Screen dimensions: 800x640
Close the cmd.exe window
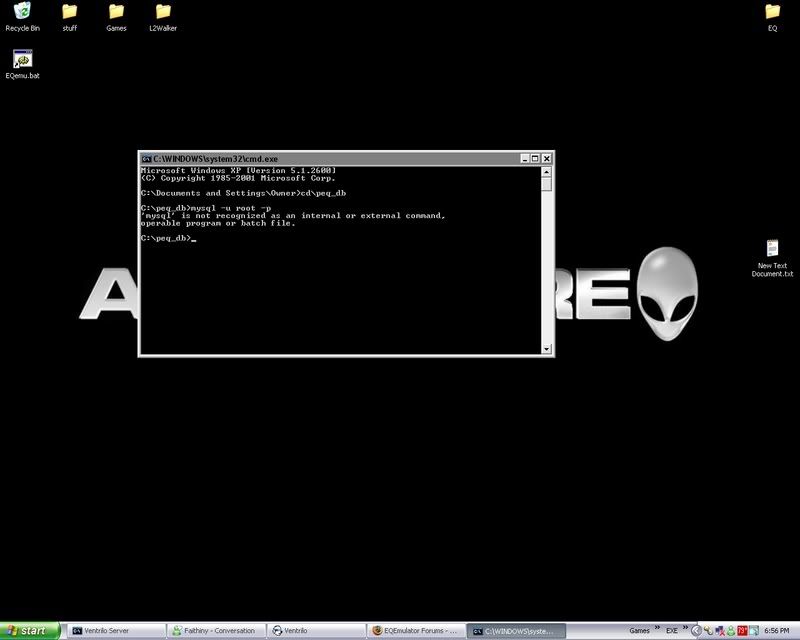point(546,159)
